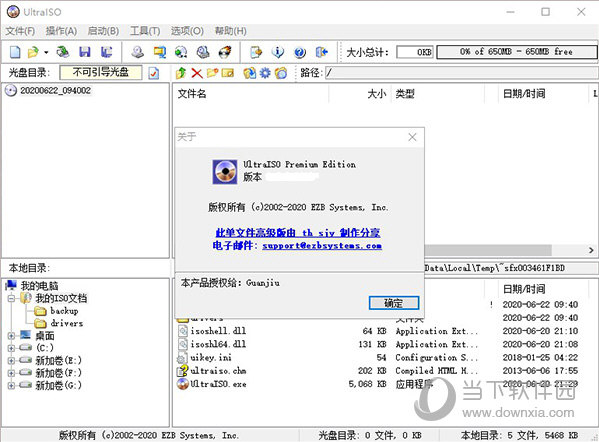
Task: Open the 帮助(H) menu
Action: pyautogui.click(x=230, y=31)
